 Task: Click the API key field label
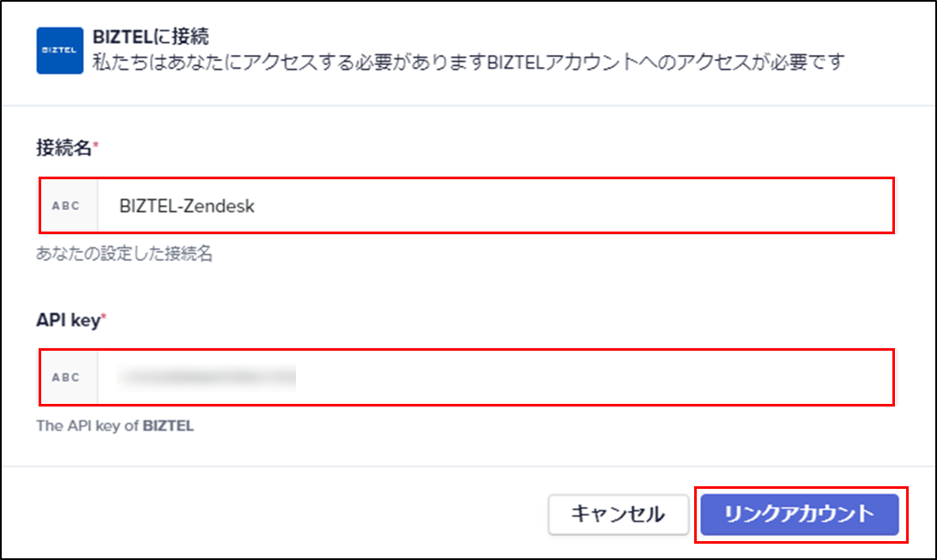coord(68,320)
